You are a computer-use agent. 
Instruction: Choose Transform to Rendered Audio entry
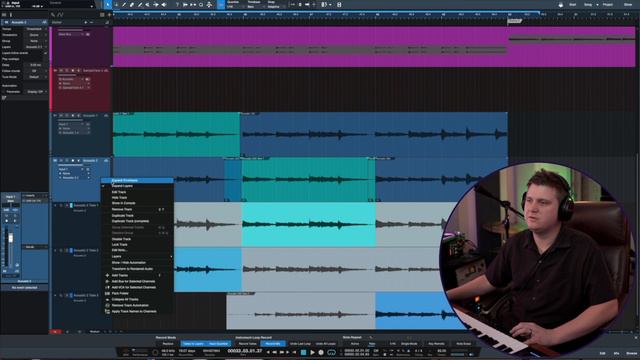click(x=137, y=269)
